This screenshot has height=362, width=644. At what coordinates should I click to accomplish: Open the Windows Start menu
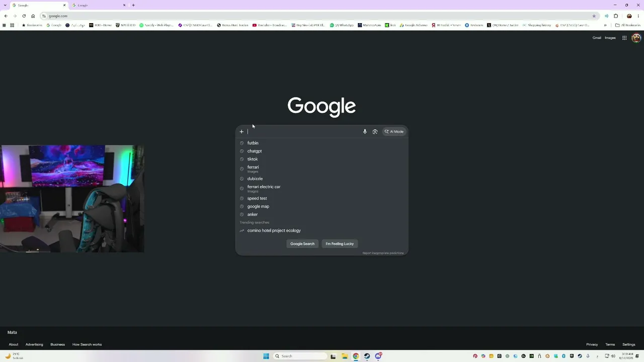pos(266,356)
